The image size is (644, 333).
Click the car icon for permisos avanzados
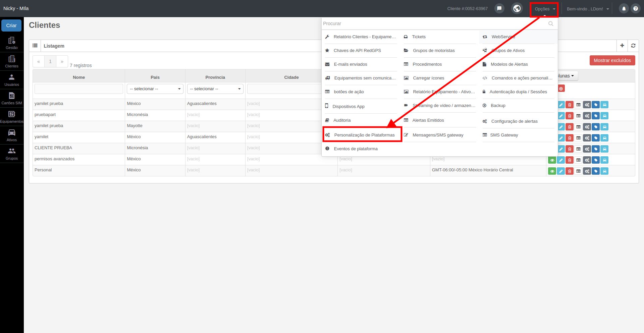pos(604,160)
